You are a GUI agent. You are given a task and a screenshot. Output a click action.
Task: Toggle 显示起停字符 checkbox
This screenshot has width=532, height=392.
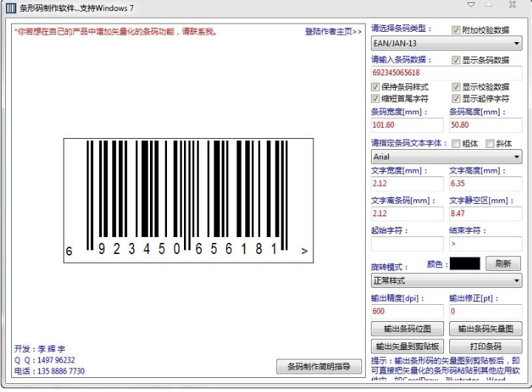(x=456, y=99)
